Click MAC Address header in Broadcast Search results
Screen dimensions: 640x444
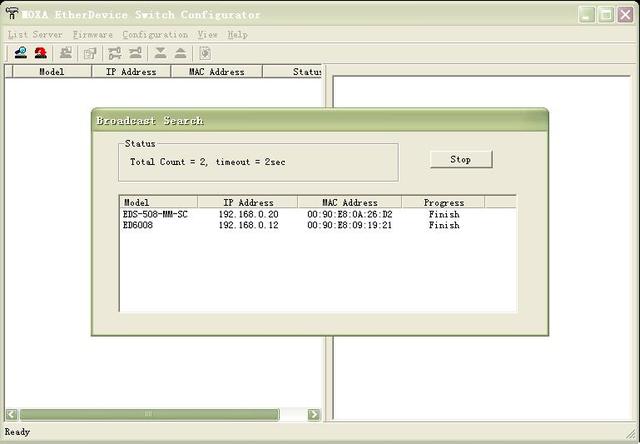click(x=350, y=202)
